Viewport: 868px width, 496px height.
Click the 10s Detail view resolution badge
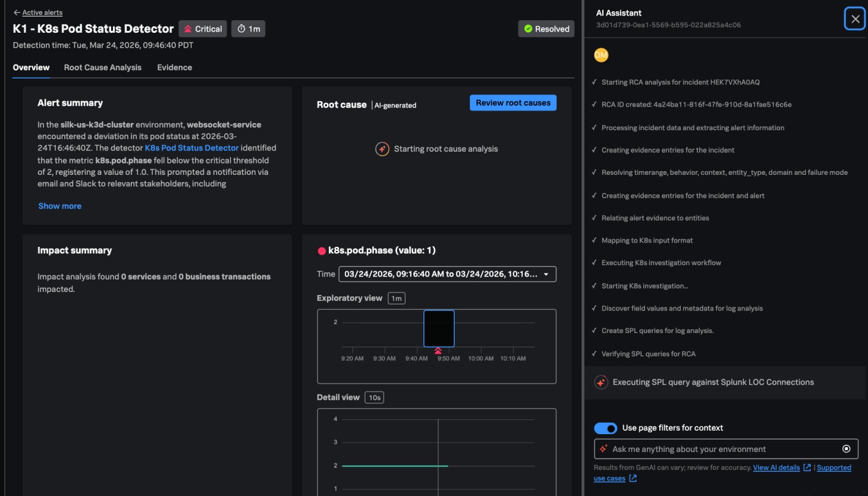pos(375,398)
